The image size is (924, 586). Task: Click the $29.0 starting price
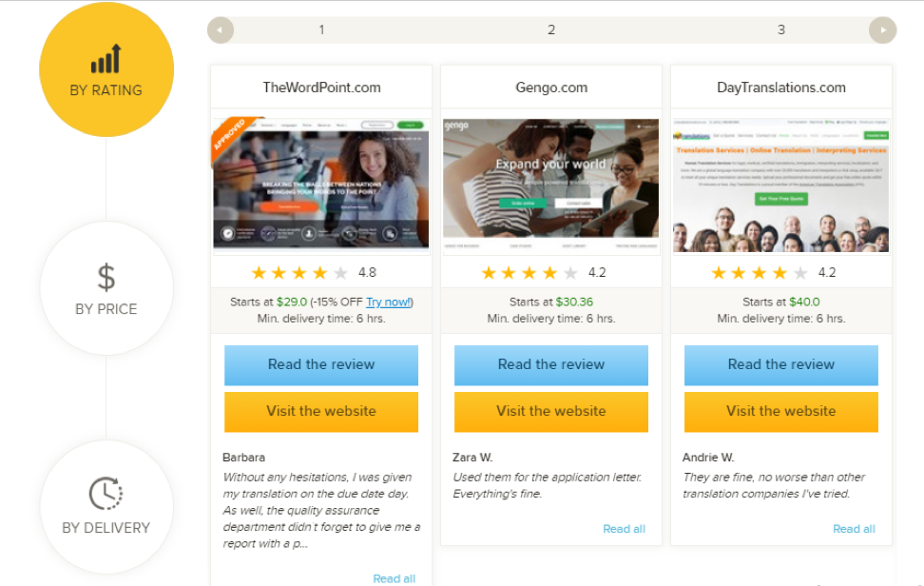pos(292,302)
